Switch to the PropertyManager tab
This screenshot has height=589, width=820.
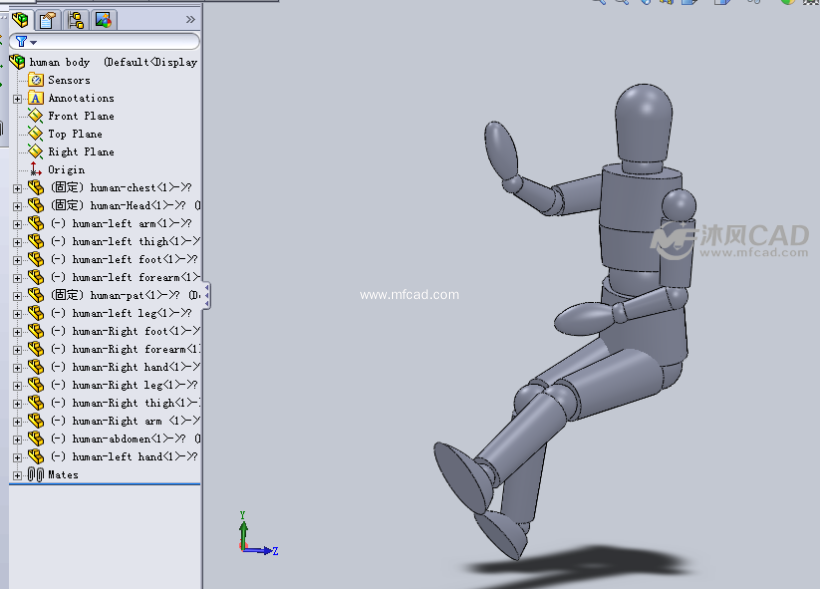coord(48,20)
